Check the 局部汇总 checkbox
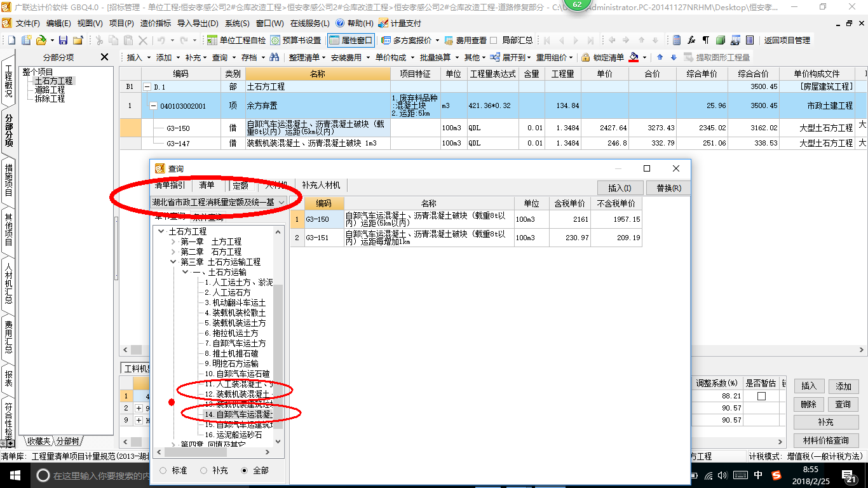Image resolution: width=868 pixels, height=488 pixels. click(494, 40)
